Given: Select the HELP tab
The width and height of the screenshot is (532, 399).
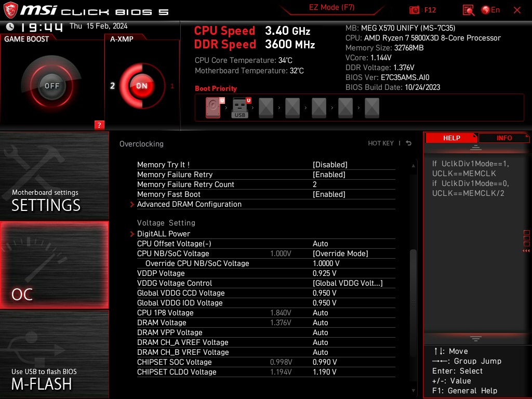Looking at the screenshot, I should (451, 138).
